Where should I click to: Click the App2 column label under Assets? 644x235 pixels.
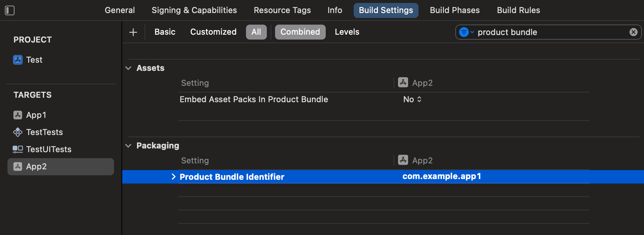(x=422, y=83)
